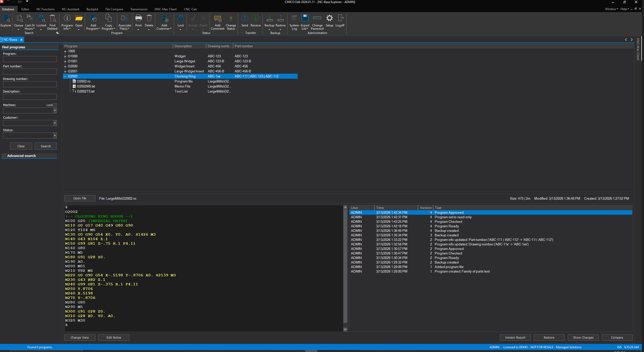Select the O2002.nc program file
644x352 pixels.
[84, 81]
